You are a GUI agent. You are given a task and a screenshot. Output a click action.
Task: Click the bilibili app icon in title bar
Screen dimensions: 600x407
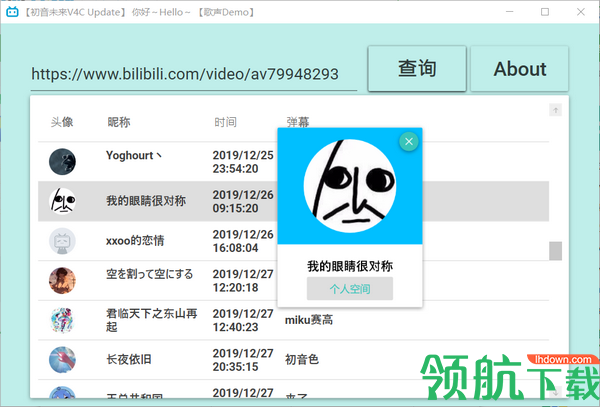pyautogui.click(x=12, y=12)
